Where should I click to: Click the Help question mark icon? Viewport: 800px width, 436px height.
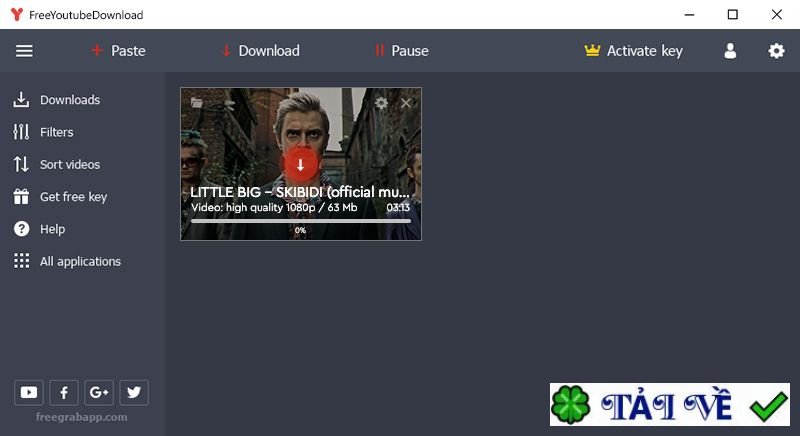pos(21,229)
